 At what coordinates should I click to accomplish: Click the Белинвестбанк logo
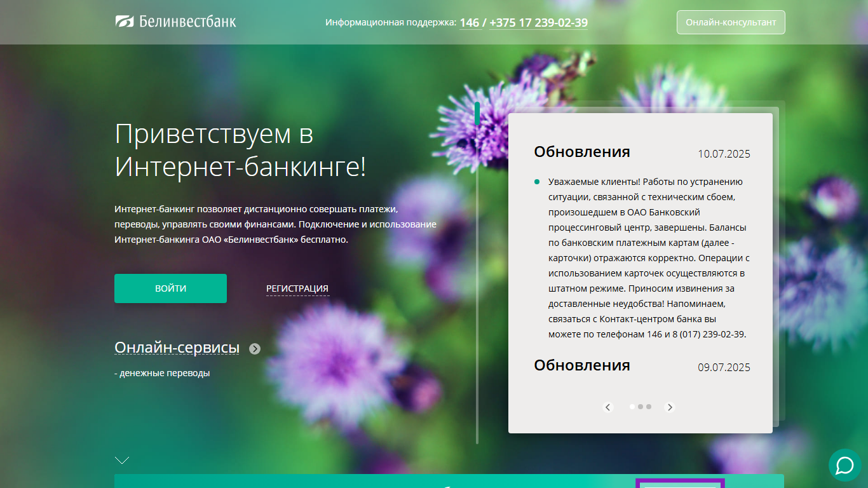[175, 22]
